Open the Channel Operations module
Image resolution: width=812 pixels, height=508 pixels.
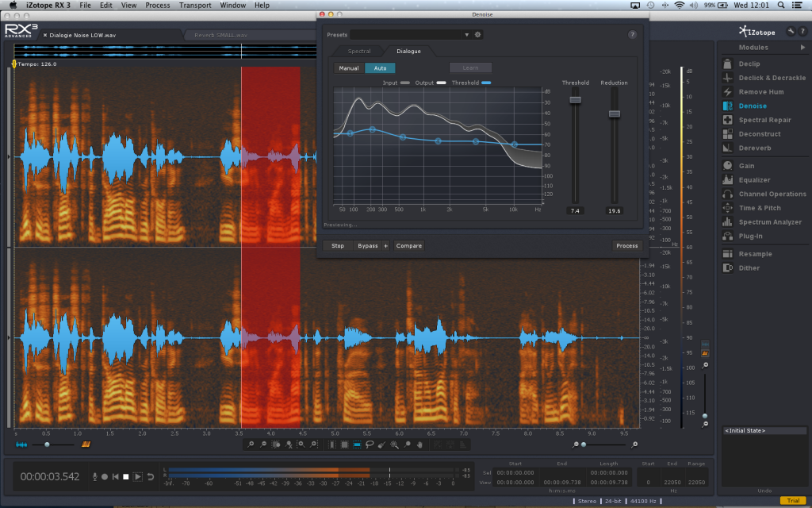(764, 194)
